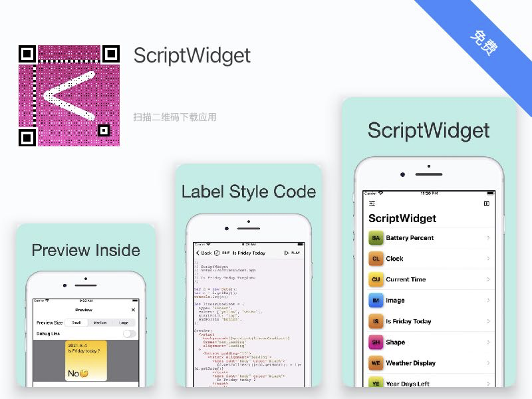Tap the pink Shape SH icon
The image size is (532, 399).
pyautogui.click(x=376, y=342)
